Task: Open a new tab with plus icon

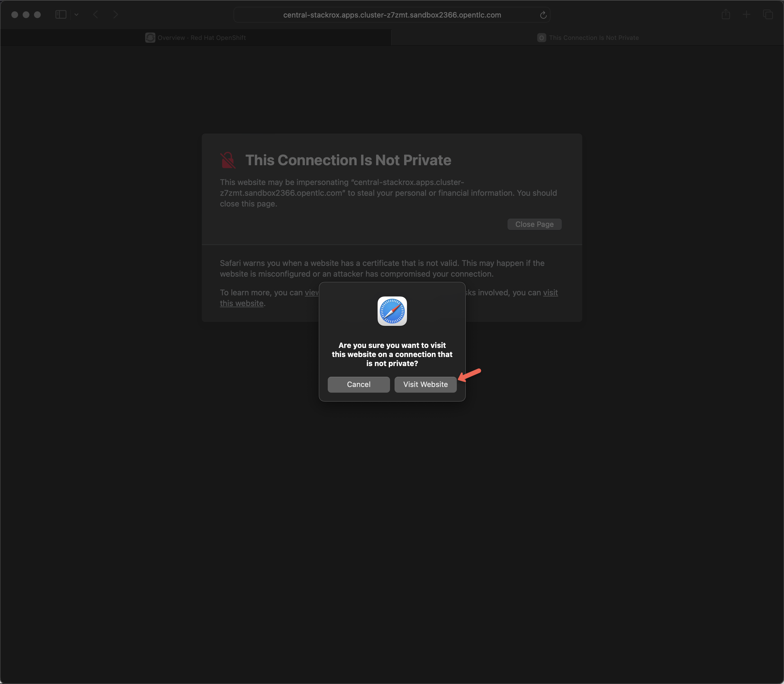Action: 746,14
